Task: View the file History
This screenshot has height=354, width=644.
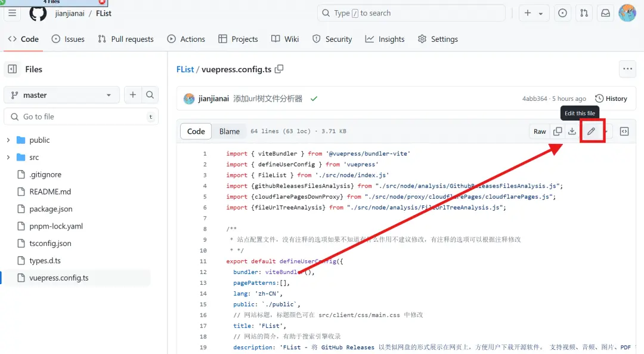Action: click(611, 98)
